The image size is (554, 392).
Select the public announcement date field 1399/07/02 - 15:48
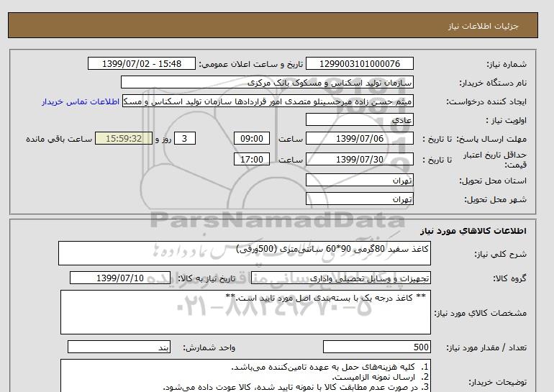click(141, 63)
